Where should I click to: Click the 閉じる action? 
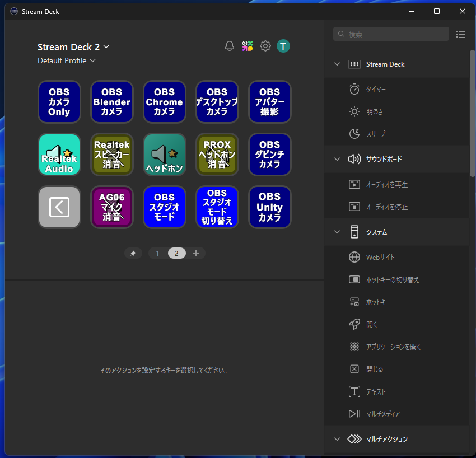(x=397, y=369)
